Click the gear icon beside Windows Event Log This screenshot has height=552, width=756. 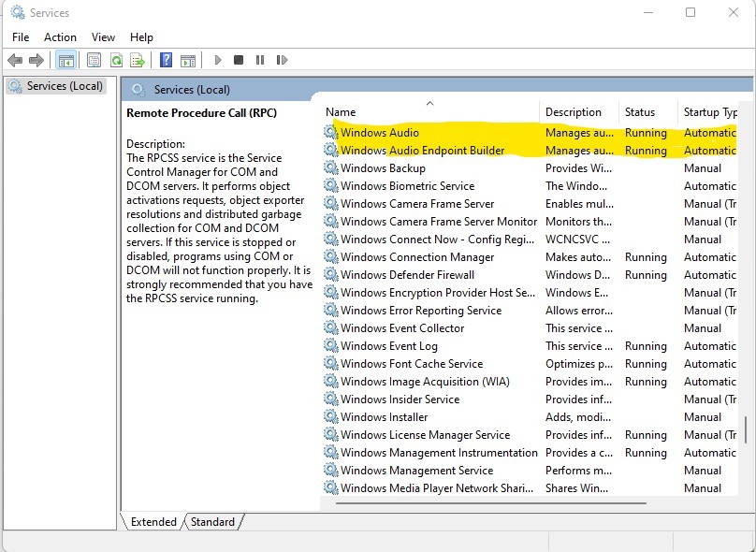tap(331, 345)
